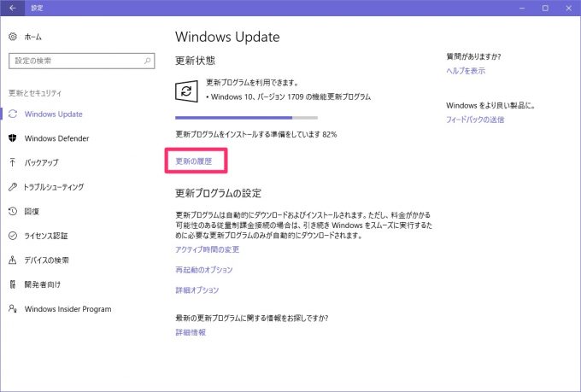The height and width of the screenshot is (392, 581).
Task: Click the license activation checkmark icon
Action: pyautogui.click(x=13, y=236)
